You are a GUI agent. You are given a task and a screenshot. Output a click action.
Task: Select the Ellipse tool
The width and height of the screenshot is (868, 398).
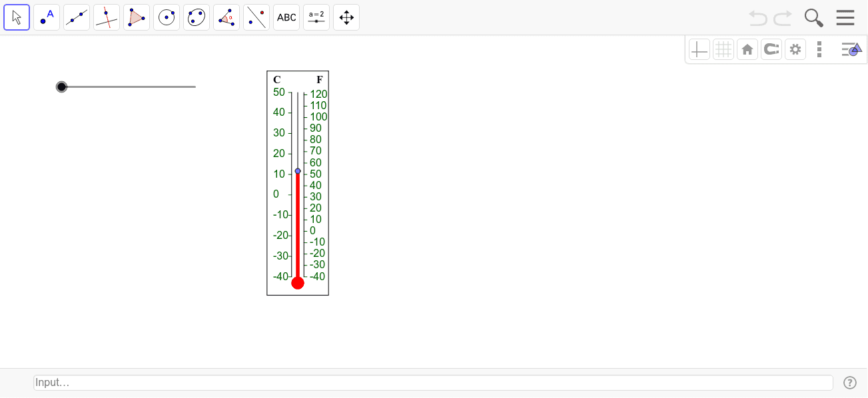pyautogui.click(x=197, y=17)
